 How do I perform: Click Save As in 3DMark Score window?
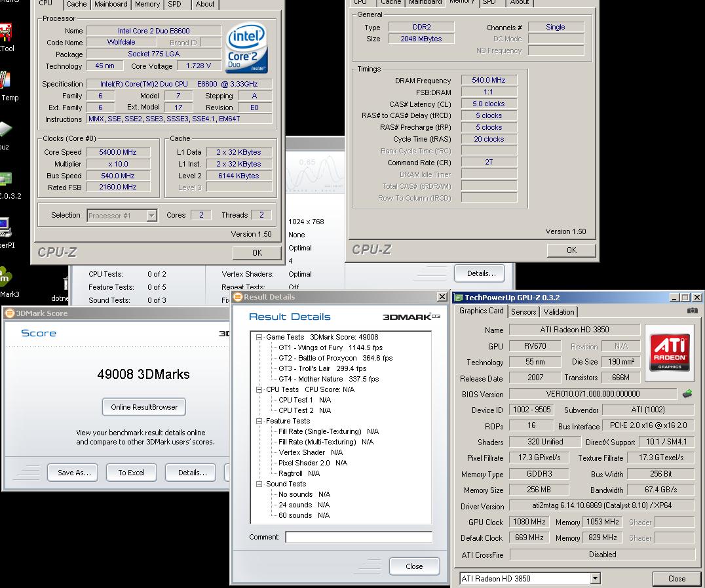click(x=74, y=473)
